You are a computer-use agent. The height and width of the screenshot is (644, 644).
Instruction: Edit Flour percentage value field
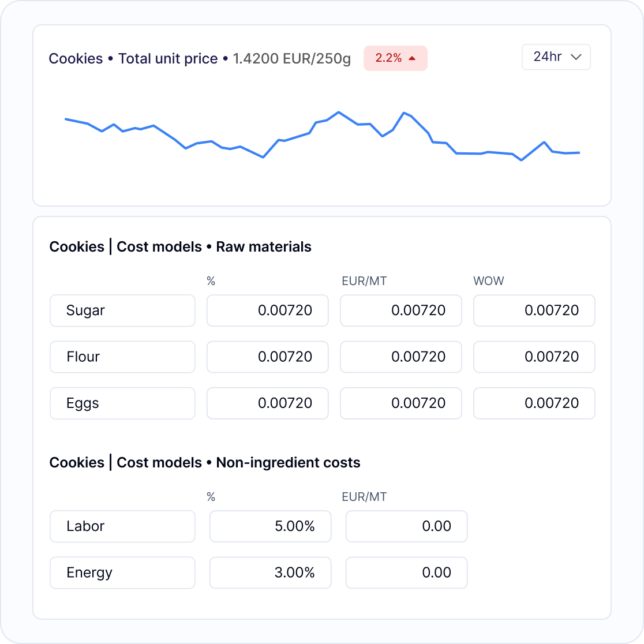[267, 357]
